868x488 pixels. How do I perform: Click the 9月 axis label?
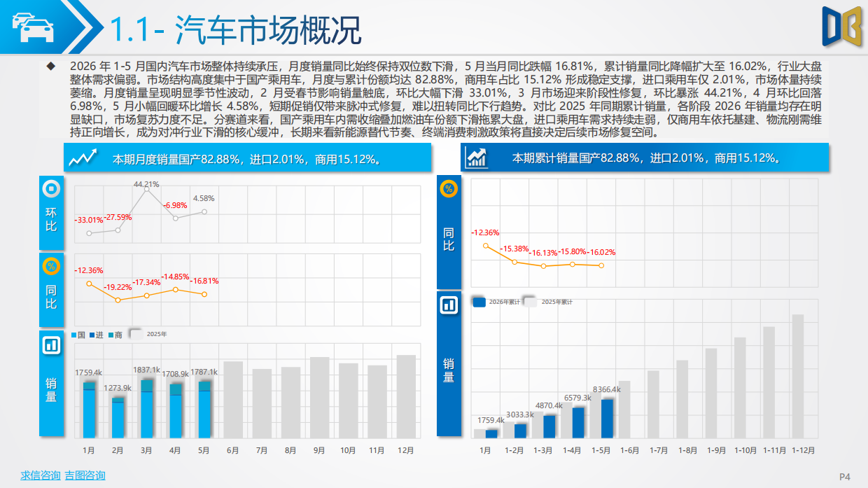pyautogui.click(x=319, y=450)
